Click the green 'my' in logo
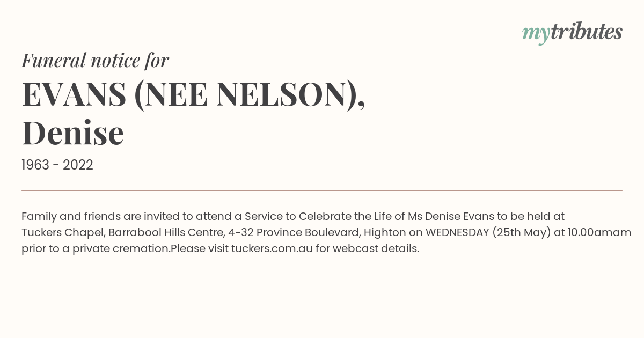Viewport: 644px width, 338px height. [x=536, y=34]
